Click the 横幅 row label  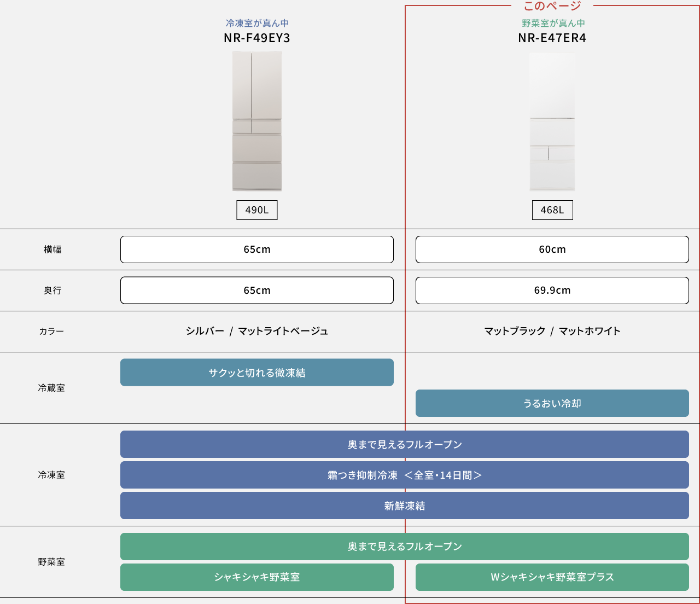pyautogui.click(x=52, y=249)
